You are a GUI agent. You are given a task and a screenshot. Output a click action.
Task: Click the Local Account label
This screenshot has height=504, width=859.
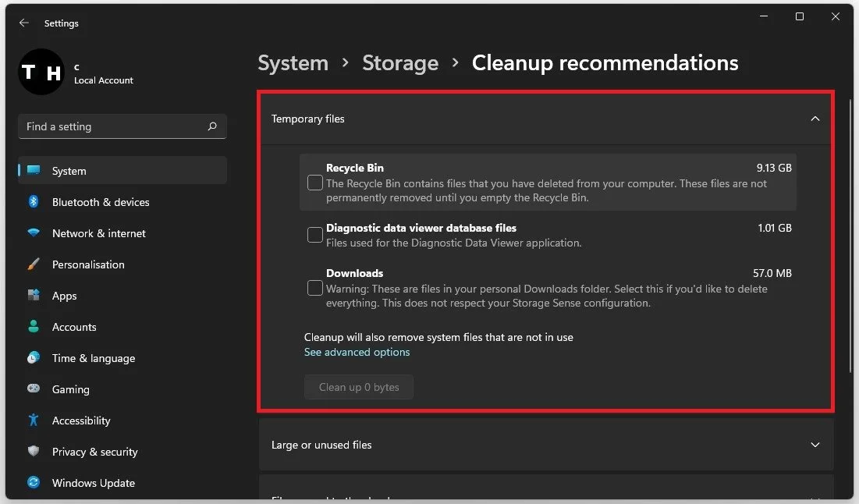pyautogui.click(x=104, y=80)
